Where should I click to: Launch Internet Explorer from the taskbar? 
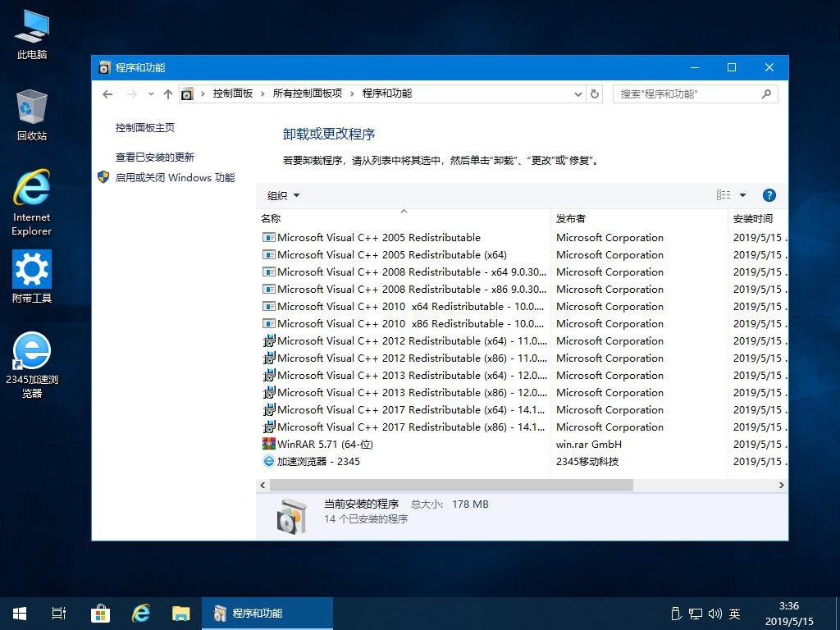pyautogui.click(x=141, y=614)
